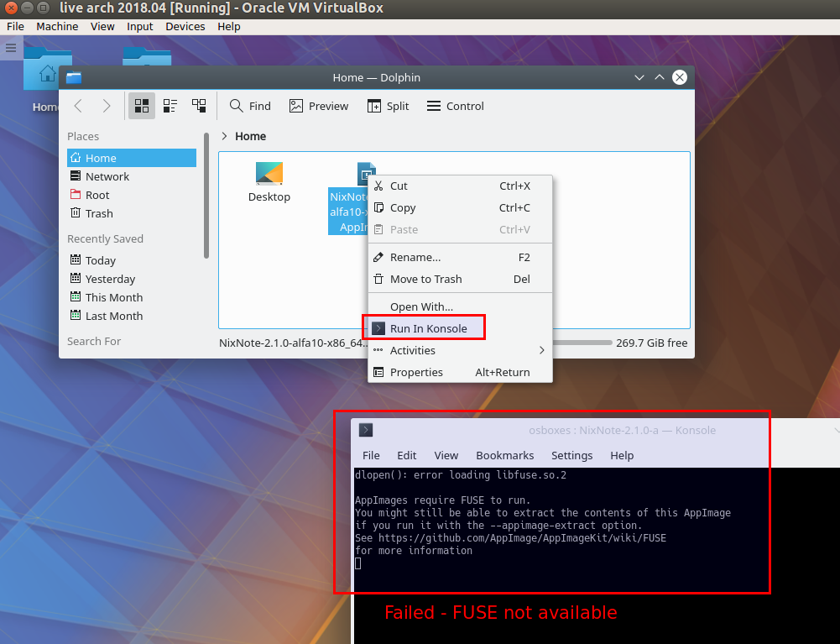Click the Back navigation arrow
The width and height of the screenshot is (840, 644).
click(x=78, y=106)
